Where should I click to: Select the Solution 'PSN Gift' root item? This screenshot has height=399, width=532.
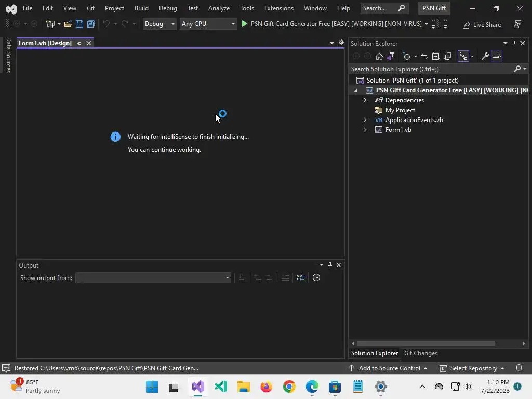pyautogui.click(x=412, y=81)
